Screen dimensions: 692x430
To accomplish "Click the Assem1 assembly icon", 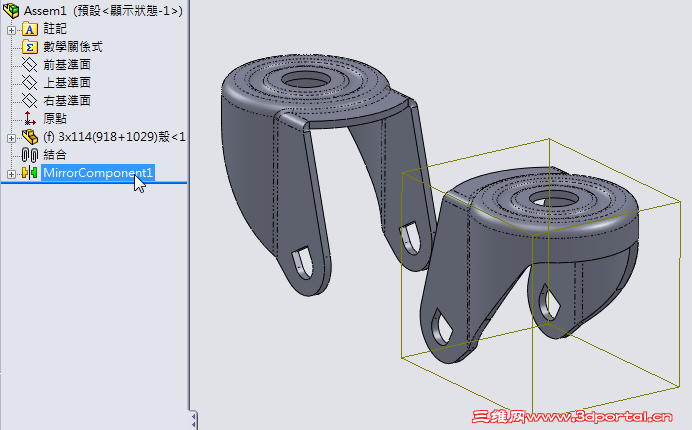I will pos(11,10).
